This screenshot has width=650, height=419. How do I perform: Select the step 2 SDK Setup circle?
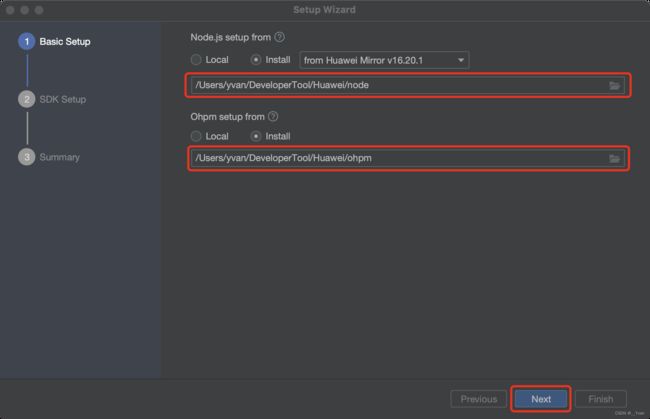click(27, 99)
